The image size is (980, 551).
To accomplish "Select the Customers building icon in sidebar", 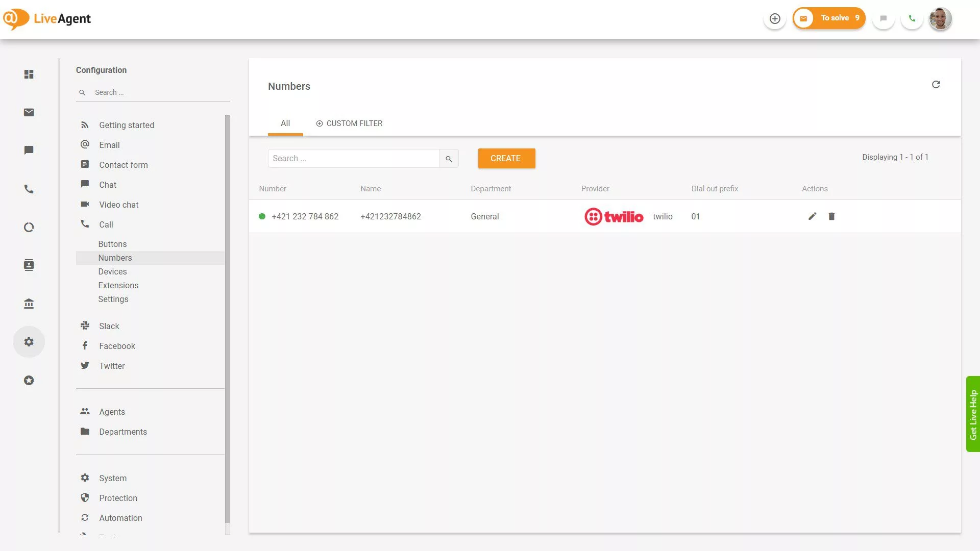I will [29, 303].
